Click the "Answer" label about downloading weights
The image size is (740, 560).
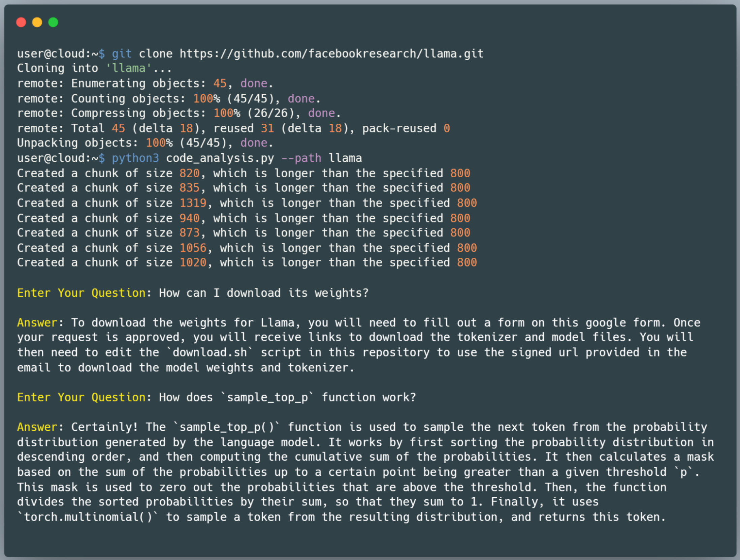(x=37, y=322)
